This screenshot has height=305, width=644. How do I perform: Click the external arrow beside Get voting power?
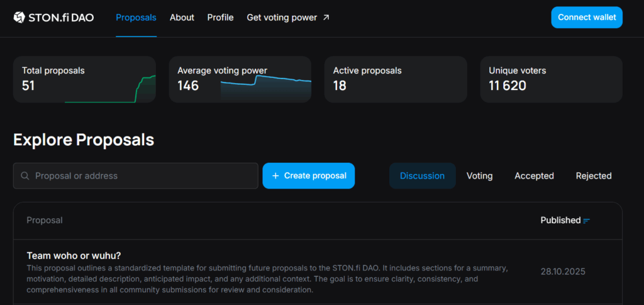click(326, 18)
